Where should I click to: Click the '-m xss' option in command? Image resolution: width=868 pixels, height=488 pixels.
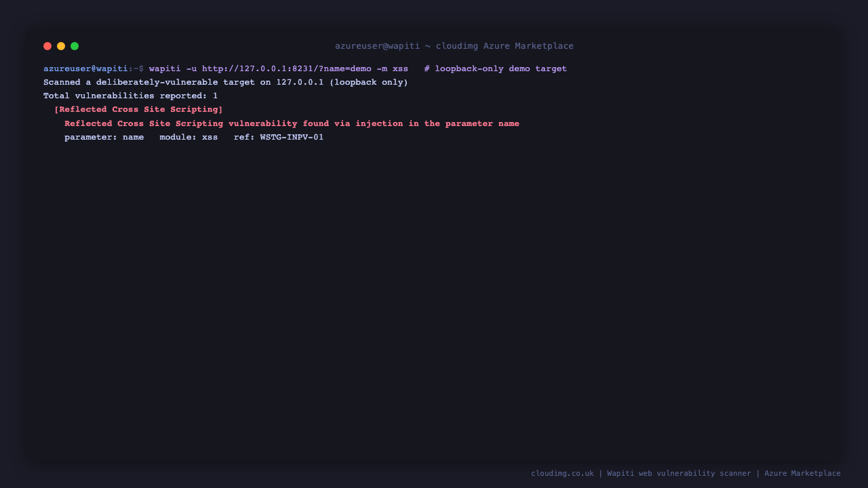[x=393, y=68]
